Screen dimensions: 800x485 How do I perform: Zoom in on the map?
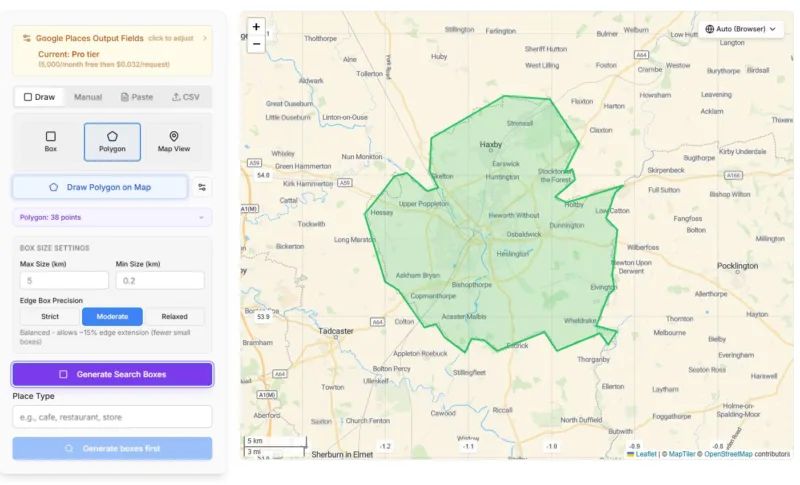[x=256, y=27]
